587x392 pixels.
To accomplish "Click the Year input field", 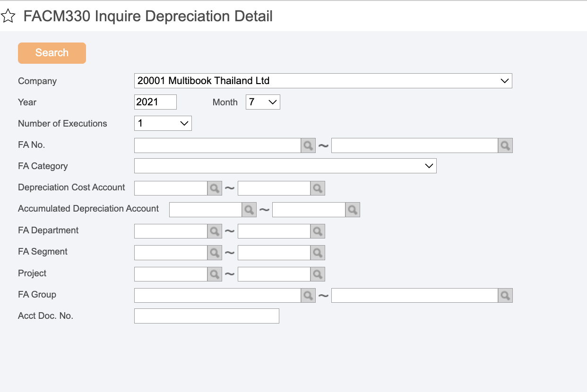I will click(155, 102).
